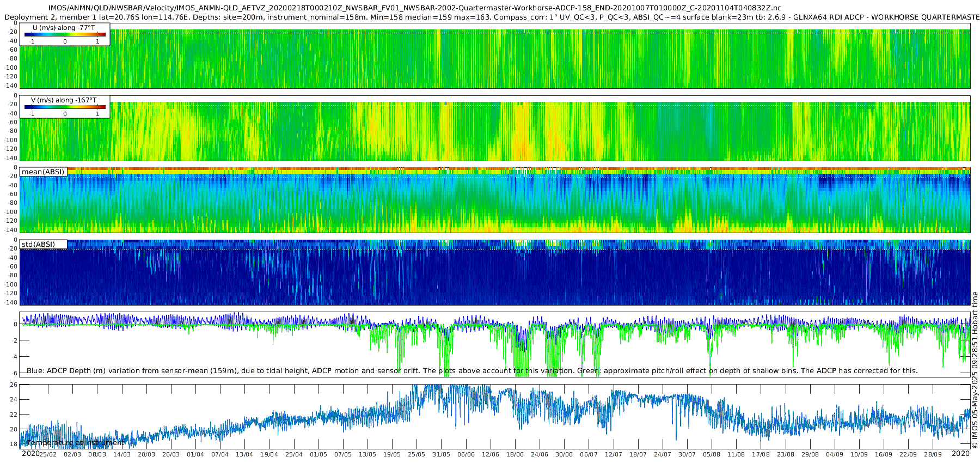Click the 30/07 date tick label

coord(687,454)
